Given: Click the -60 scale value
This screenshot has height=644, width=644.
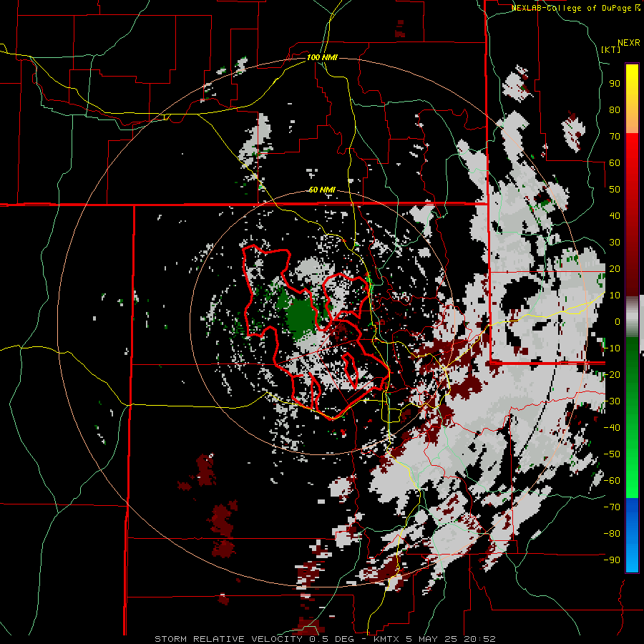Looking at the screenshot, I should 612,481.
